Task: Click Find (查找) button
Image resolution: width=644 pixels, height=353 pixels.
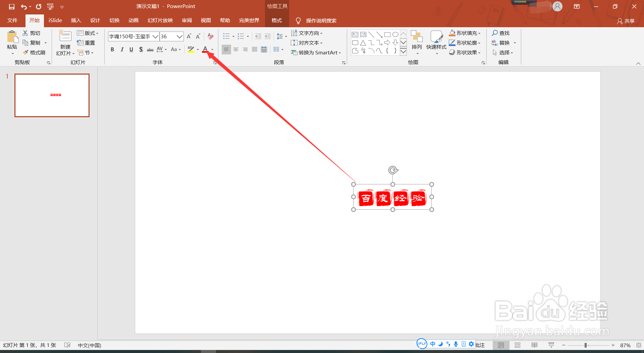Action: coord(501,33)
